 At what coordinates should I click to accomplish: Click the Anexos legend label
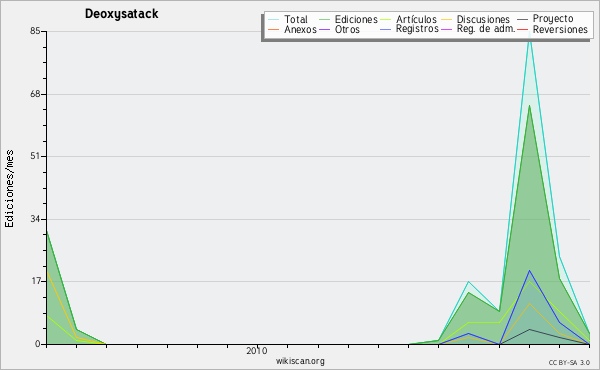click(300, 29)
